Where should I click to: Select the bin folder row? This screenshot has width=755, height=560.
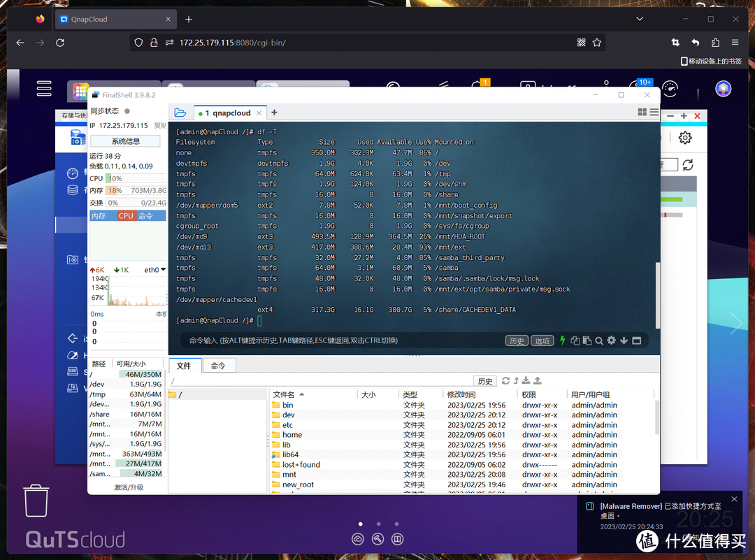(445, 405)
